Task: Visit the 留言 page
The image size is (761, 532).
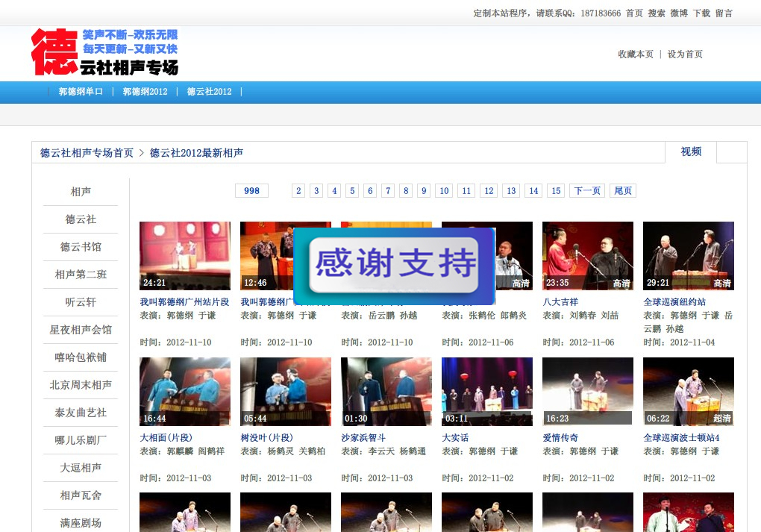Action: pos(724,13)
